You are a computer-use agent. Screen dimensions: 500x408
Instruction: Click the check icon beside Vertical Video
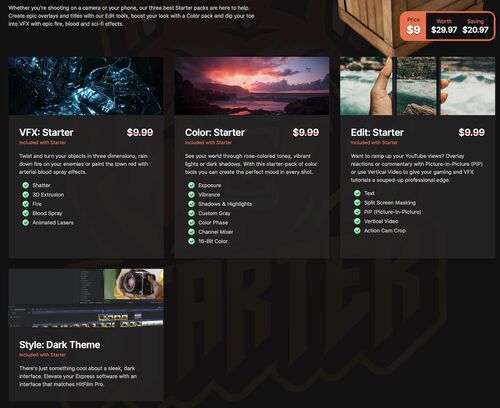[x=357, y=221]
